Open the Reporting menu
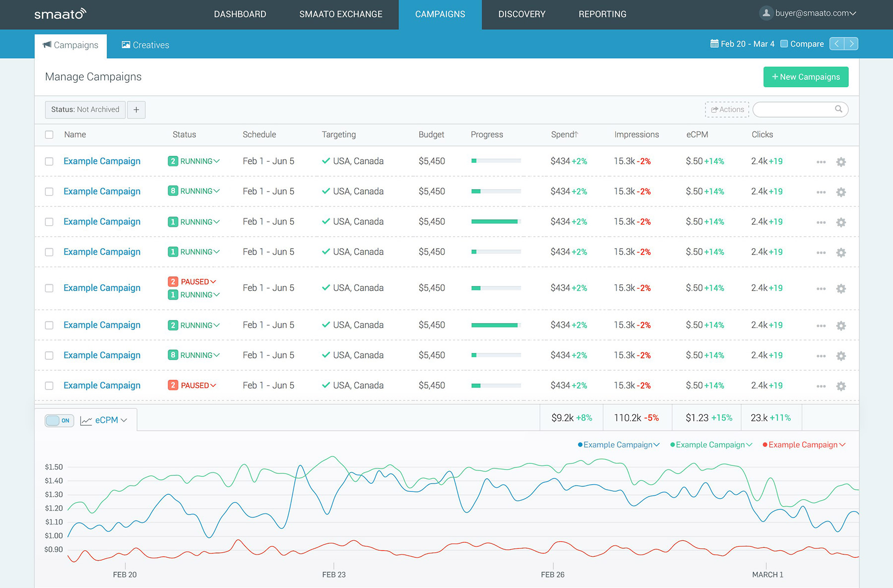The image size is (893, 588). point(602,14)
